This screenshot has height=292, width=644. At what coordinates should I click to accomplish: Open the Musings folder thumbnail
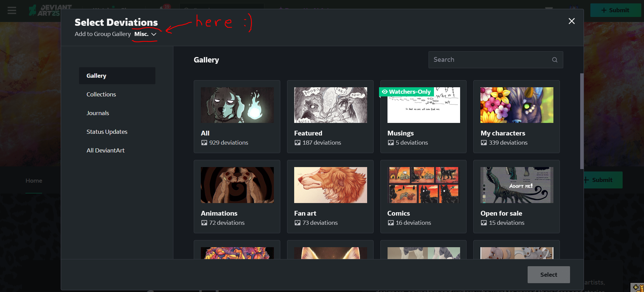tap(424, 105)
